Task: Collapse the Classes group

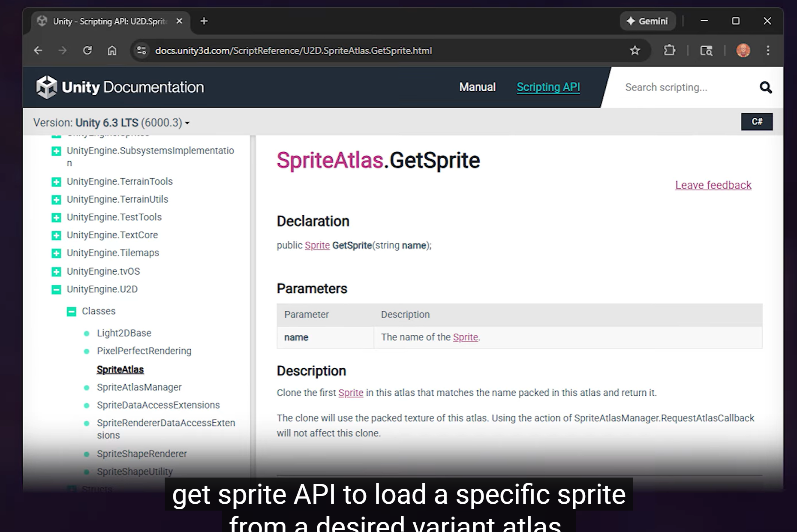Action: [72, 312]
